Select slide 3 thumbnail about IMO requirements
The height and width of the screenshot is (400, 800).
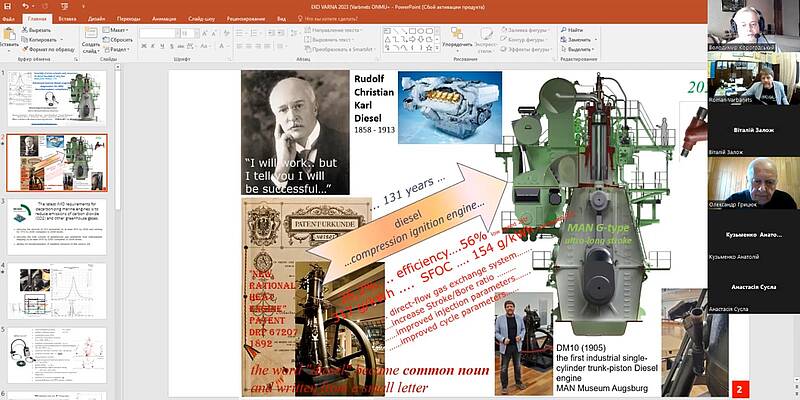point(57,227)
